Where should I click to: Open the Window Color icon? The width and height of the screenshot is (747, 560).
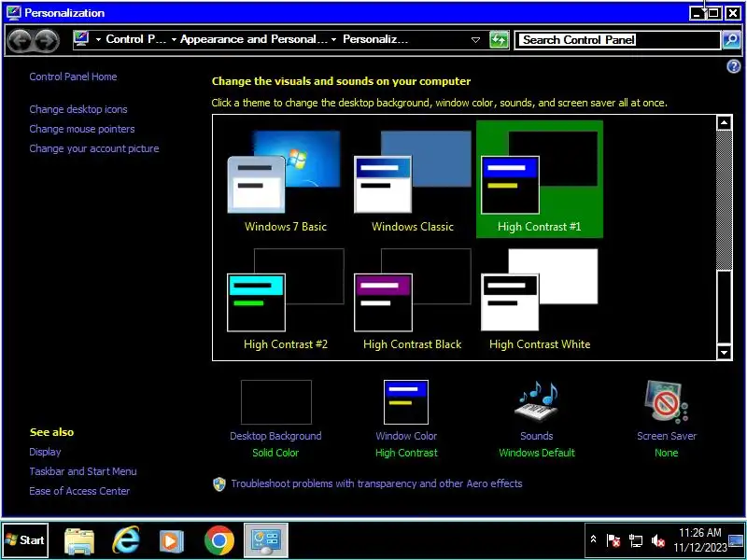(406, 402)
